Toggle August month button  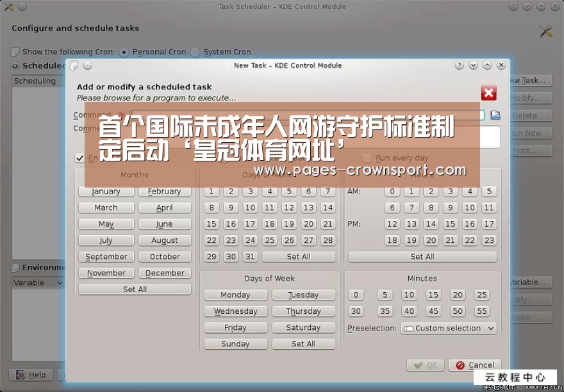pos(165,240)
